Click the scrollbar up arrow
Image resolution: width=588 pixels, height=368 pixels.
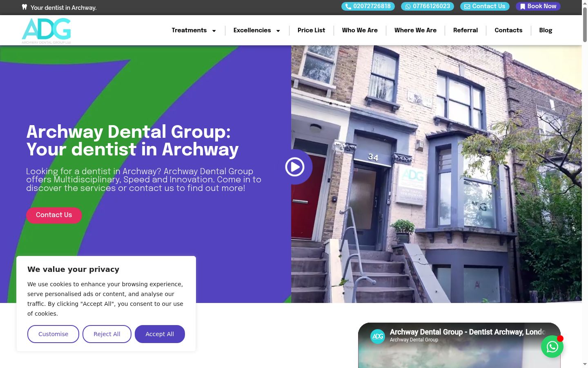(x=585, y=3)
